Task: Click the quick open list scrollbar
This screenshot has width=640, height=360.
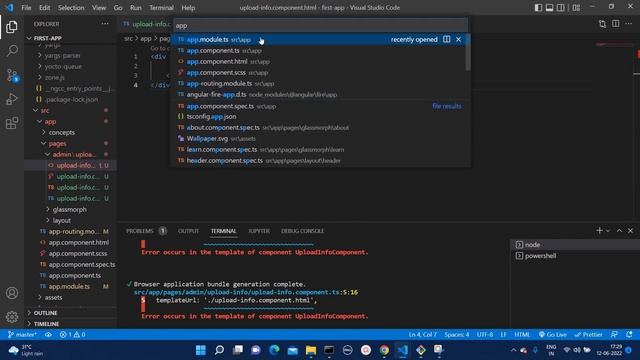Action: pyautogui.click(x=468, y=52)
